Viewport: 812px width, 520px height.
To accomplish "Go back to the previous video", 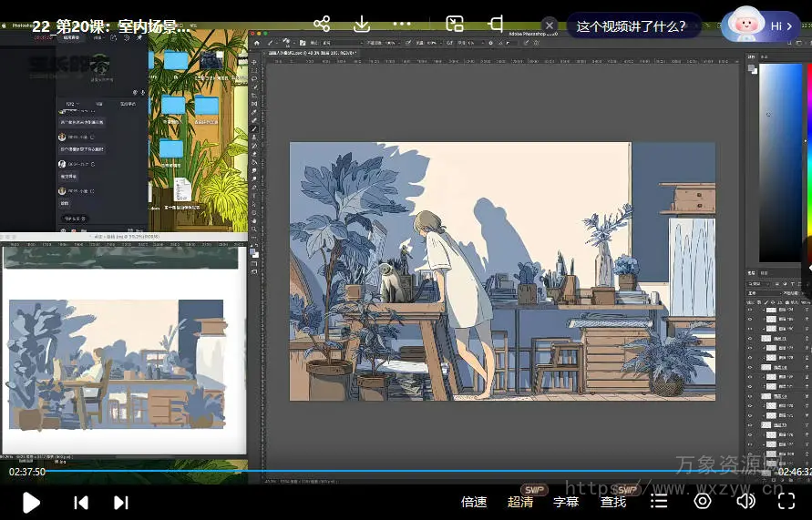I will pyautogui.click(x=81, y=502).
